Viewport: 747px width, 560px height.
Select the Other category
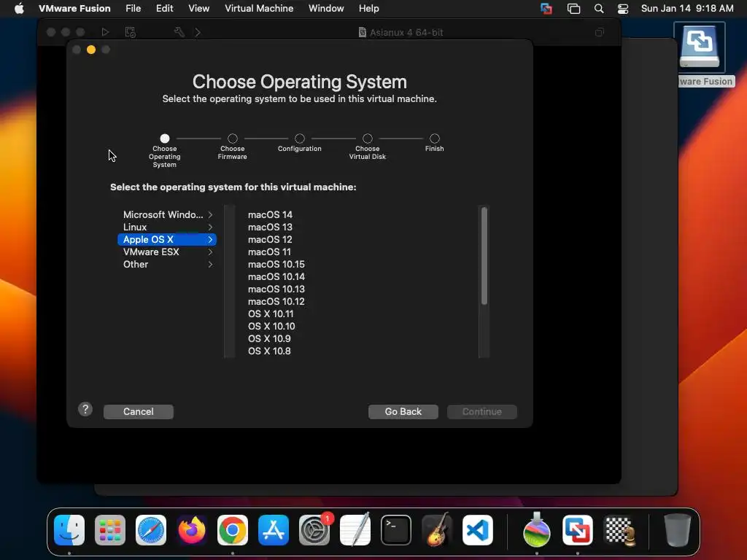[167, 264]
